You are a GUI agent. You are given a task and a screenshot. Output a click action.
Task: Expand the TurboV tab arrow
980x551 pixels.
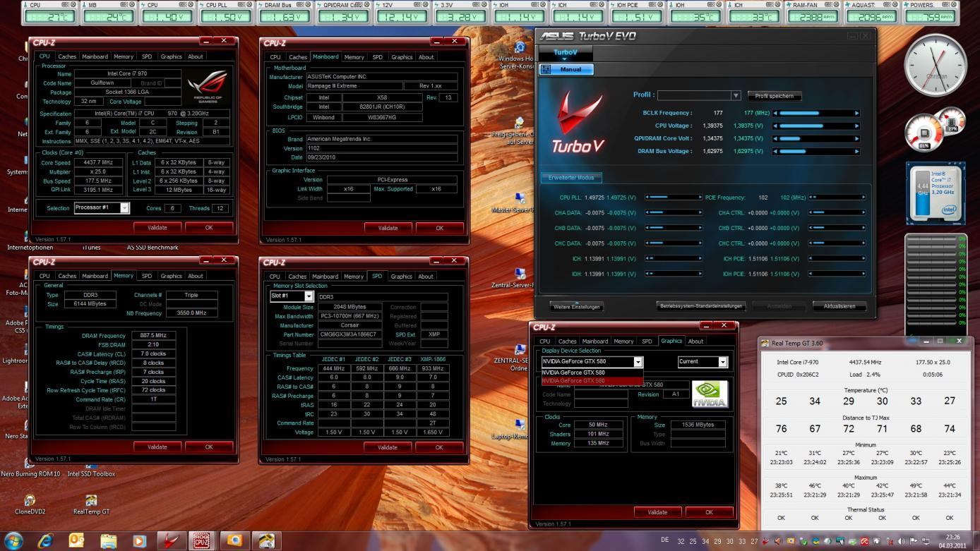(x=564, y=59)
